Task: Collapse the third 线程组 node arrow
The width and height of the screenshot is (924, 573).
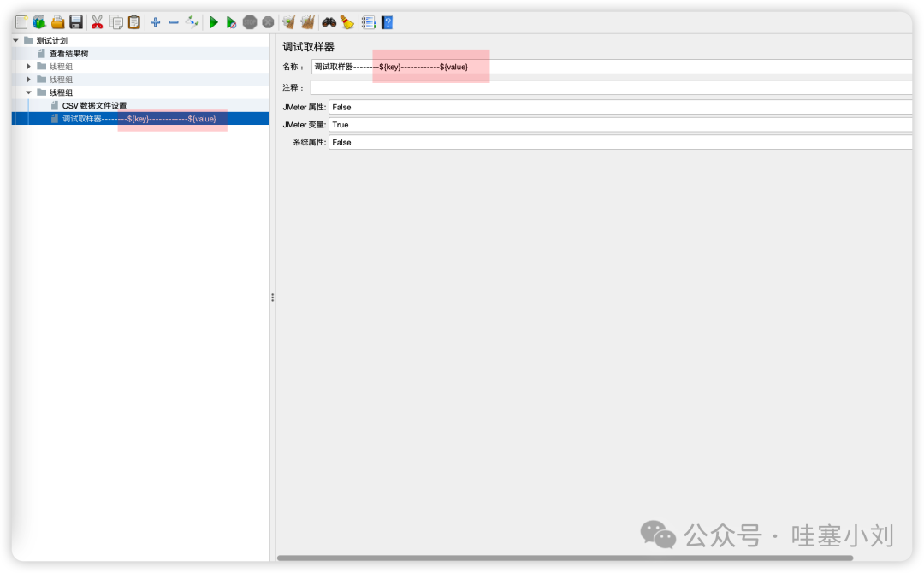Action: pos(29,92)
